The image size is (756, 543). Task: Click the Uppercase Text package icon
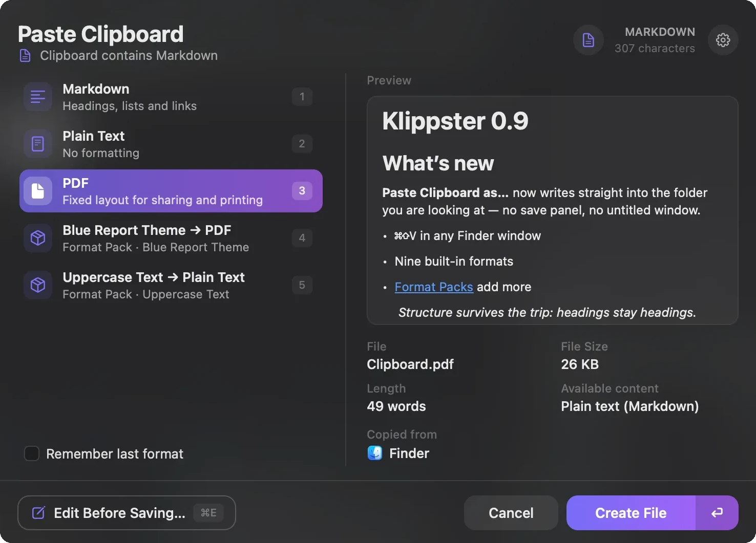tap(38, 285)
